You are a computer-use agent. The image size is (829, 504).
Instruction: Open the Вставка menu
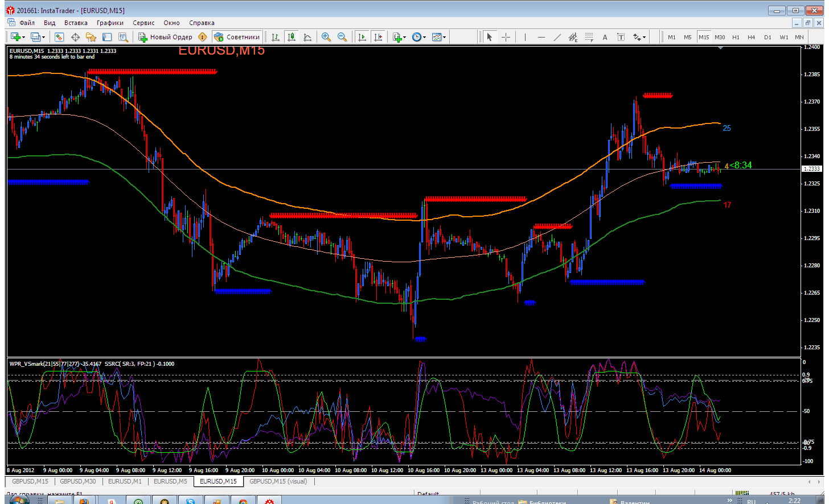[76, 23]
